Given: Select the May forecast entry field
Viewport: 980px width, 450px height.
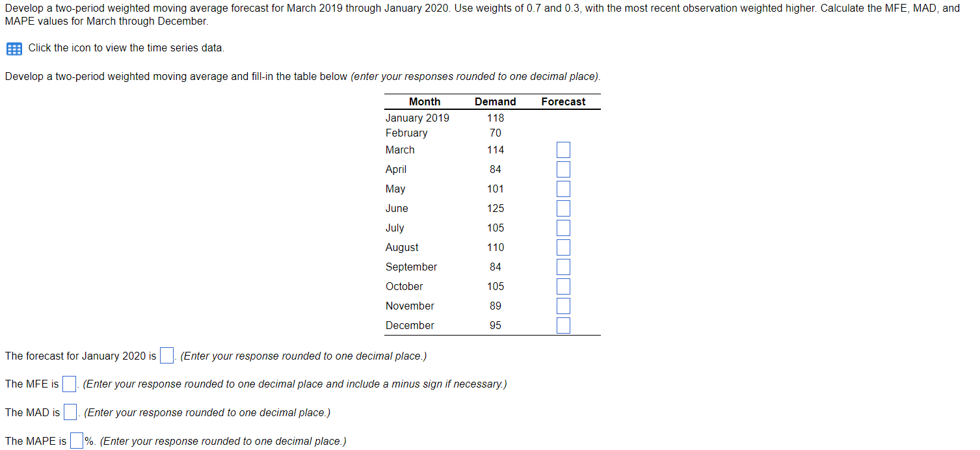Looking at the screenshot, I should tap(562, 189).
